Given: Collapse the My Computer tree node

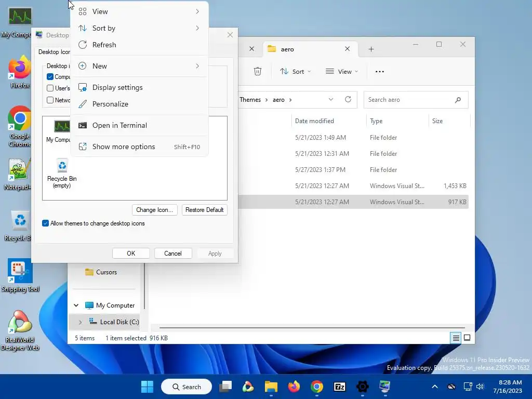Looking at the screenshot, I should click(76, 305).
